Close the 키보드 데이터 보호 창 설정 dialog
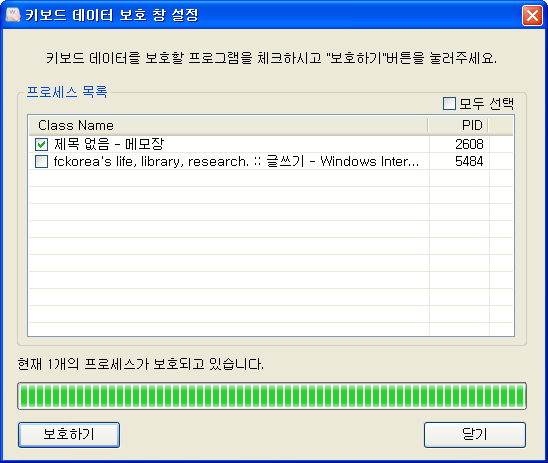 pyautogui.click(x=532, y=16)
